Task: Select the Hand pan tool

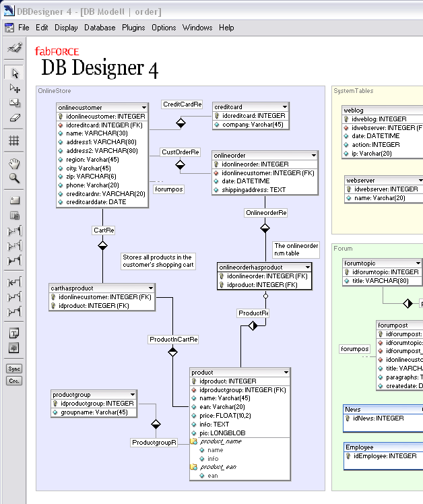Action: pyautogui.click(x=14, y=163)
